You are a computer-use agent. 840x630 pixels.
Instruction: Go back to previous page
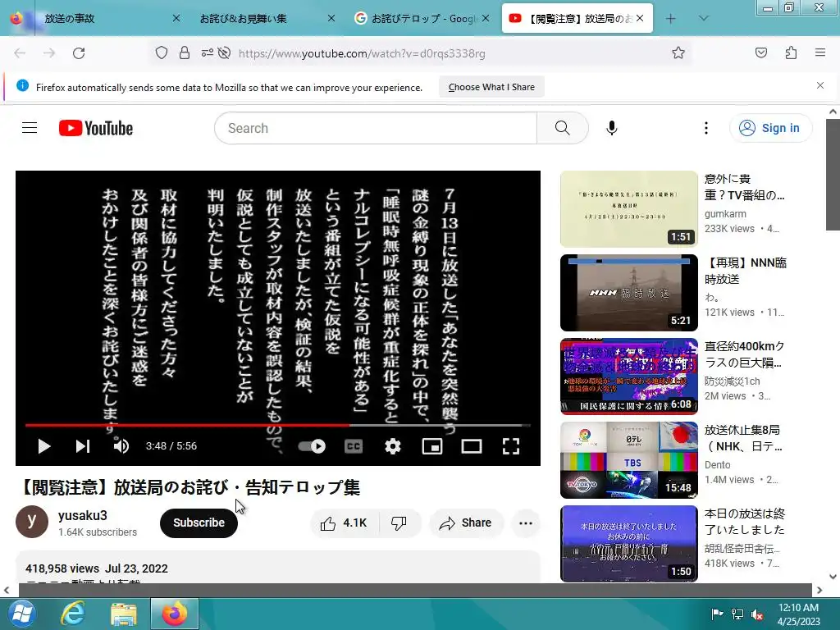pos(20,53)
